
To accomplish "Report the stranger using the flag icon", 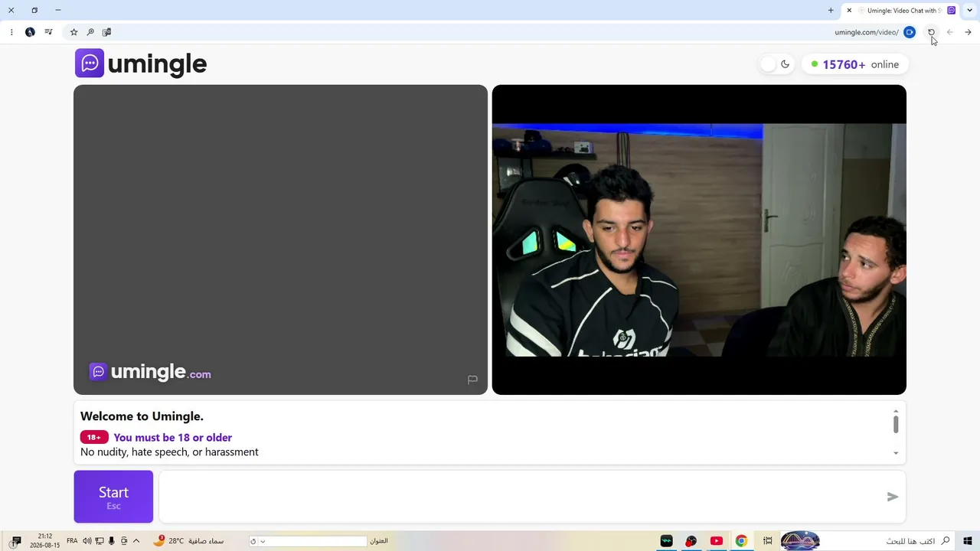I will [472, 380].
